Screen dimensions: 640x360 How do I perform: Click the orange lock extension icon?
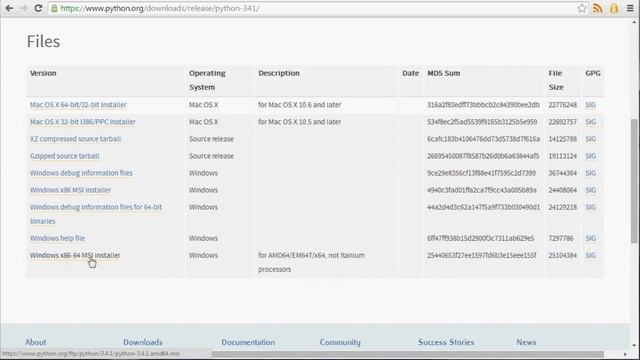(614, 8)
